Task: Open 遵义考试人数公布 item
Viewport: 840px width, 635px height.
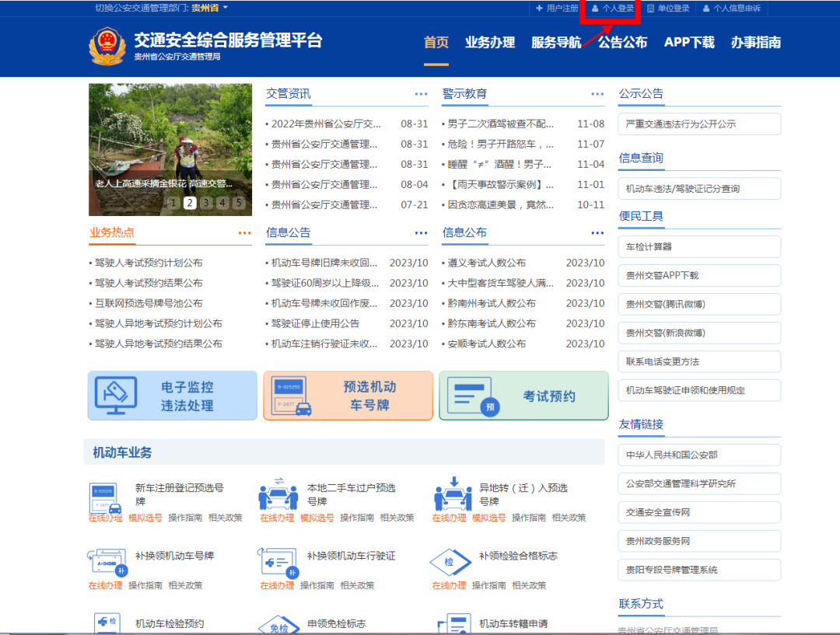Action: coord(486,263)
